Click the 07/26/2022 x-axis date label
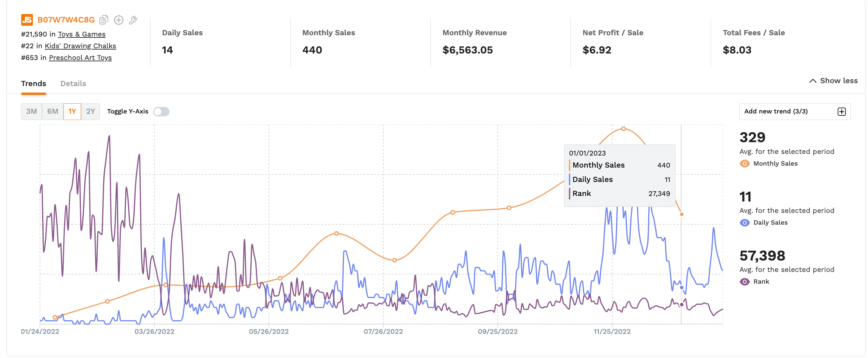The image size is (868, 358). 383,331
